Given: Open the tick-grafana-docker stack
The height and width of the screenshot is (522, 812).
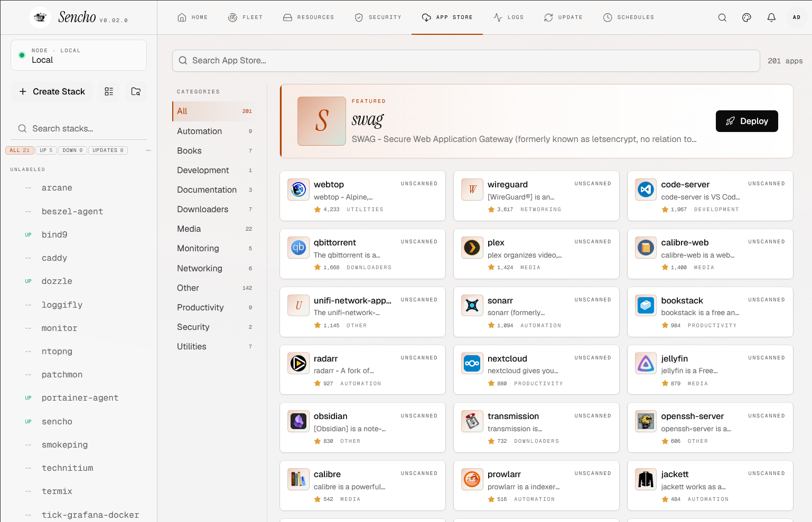Looking at the screenshot, I should (79, 515).
